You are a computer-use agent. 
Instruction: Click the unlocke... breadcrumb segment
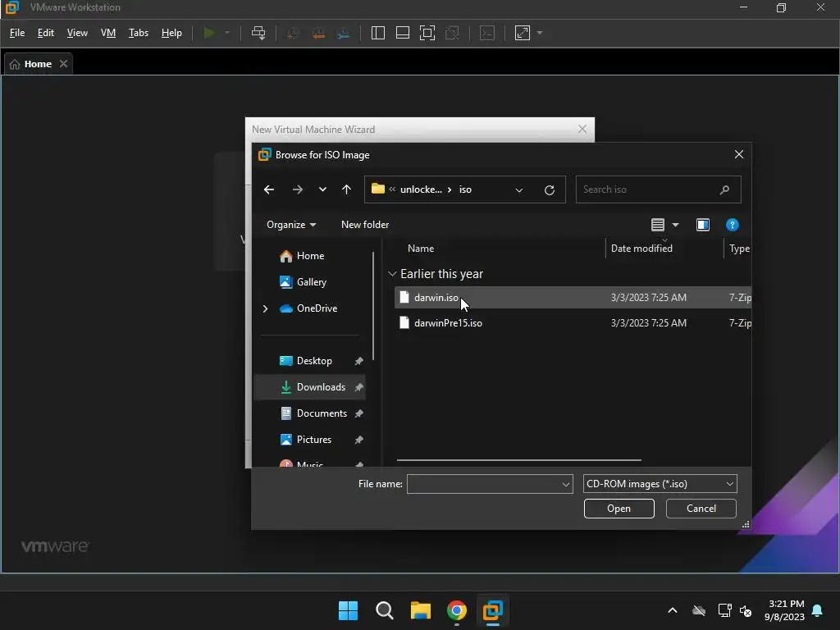click(421, 189)
